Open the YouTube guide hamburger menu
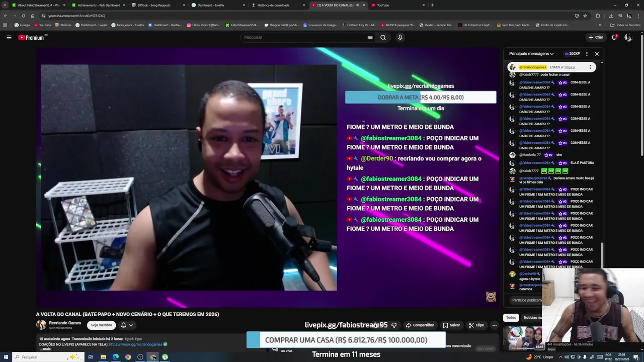The image size is (644, 362). pos(9,37)
